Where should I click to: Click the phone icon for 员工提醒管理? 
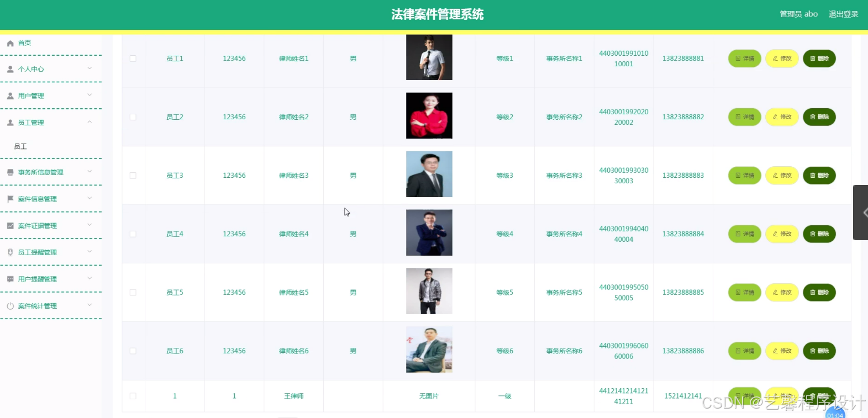(x=9, y=252)
